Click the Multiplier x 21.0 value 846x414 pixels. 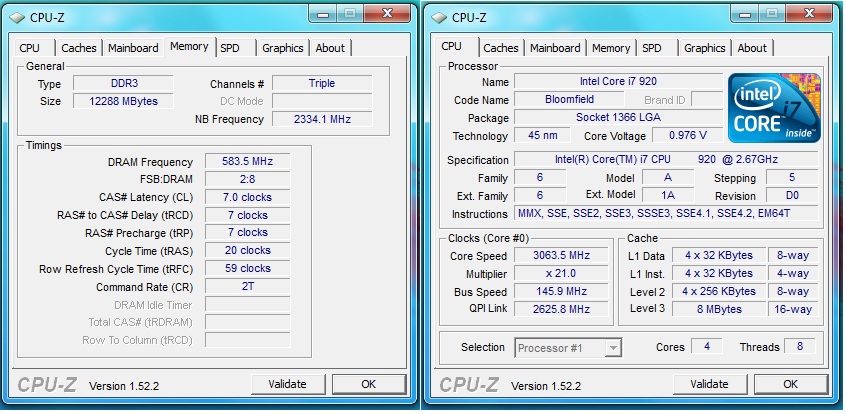pyautogui.click(x=561, y=273)
